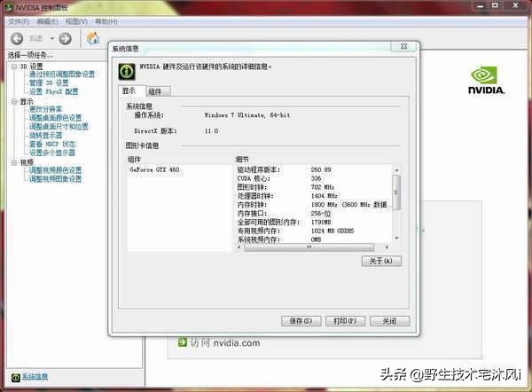The height and width of the screenshot is (392, 532).
Task: Switch to the 组件 tab
Action: click(155, 91)
